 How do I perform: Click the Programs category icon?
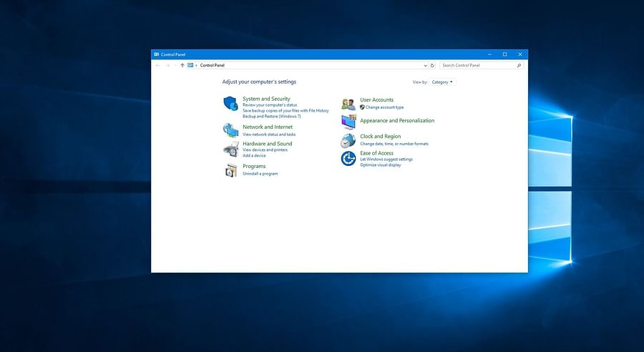click(230, 170)
